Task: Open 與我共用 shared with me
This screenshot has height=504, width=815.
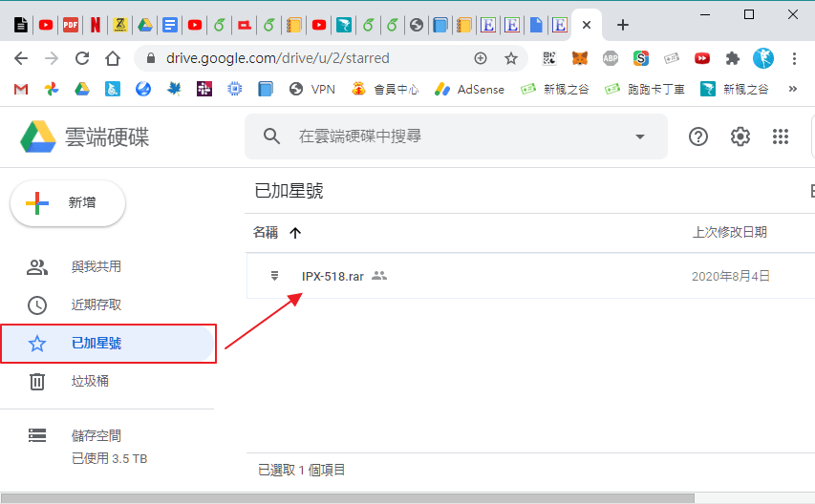Action: (97, 266)
